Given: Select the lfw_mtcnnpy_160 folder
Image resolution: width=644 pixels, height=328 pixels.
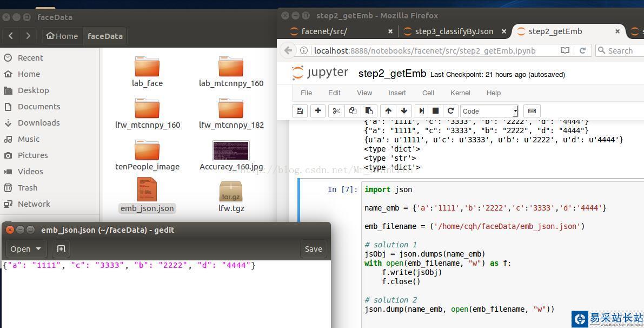Looking at the screenshot, I should [148, 114].
